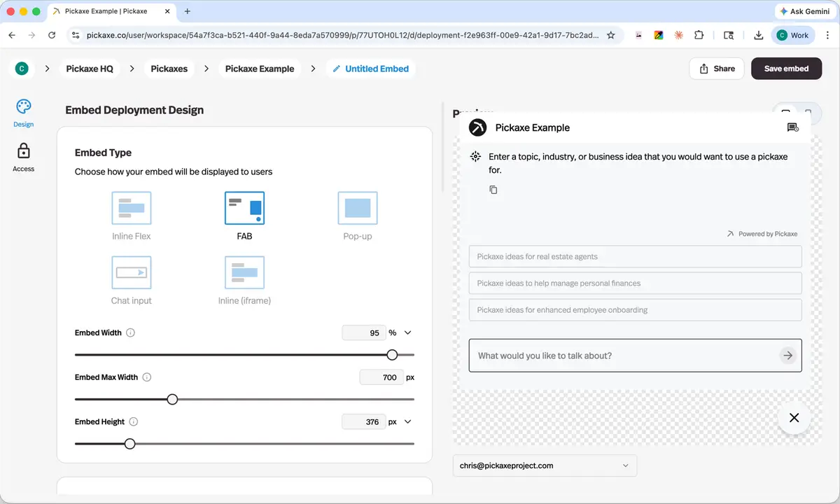The height and width of the screenshot is (504, 840).
Task: Open the orange starburst extension
Action: [678, 35]
